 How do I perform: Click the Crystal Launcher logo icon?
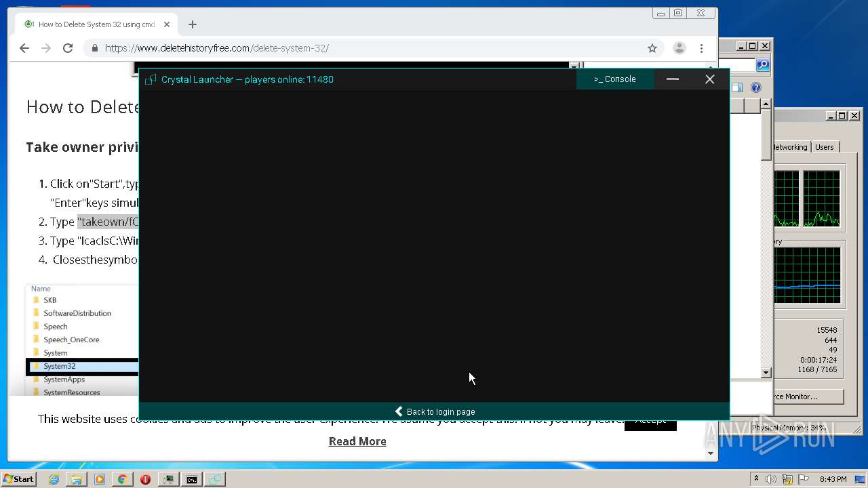tap(151, 79)
